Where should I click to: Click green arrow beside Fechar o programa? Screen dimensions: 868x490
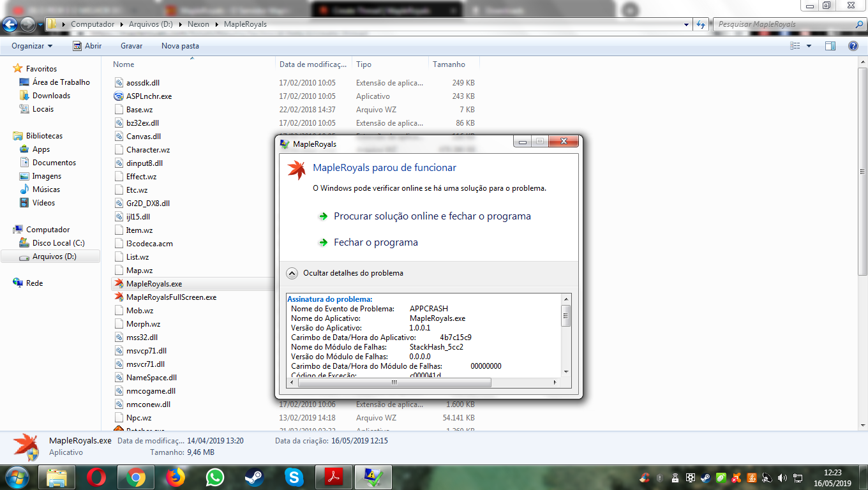tap(323, 242)
